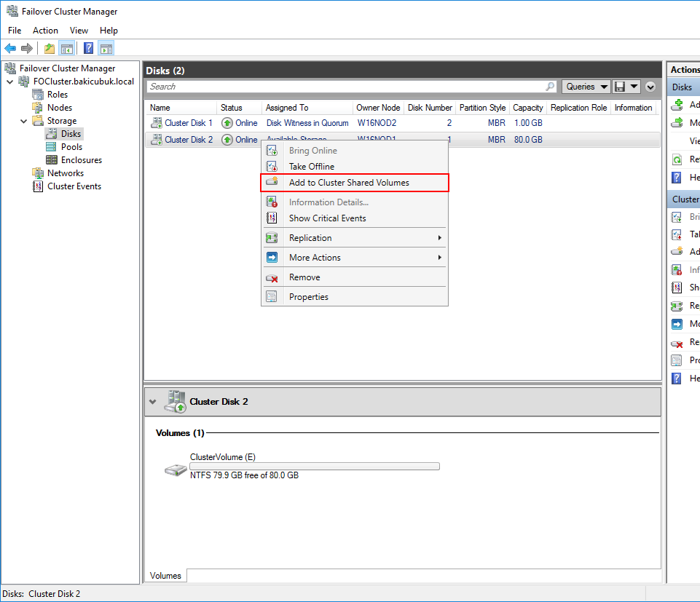Click the Search field in Disks panel
The height and width of the screenshot is (602, 700).
[x=346, y=87]
